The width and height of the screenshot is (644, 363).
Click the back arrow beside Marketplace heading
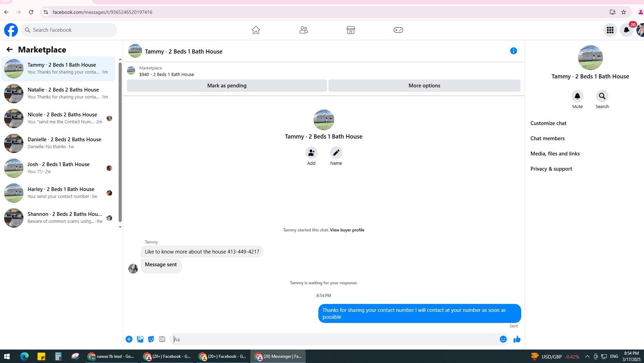(x=10, y=49)
